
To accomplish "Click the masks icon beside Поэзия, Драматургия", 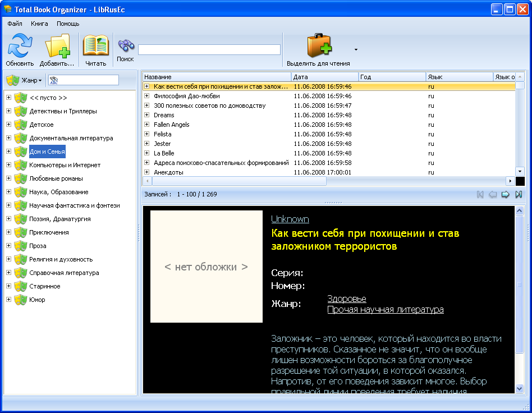I will pyautogui.click(x=21, y=219).
